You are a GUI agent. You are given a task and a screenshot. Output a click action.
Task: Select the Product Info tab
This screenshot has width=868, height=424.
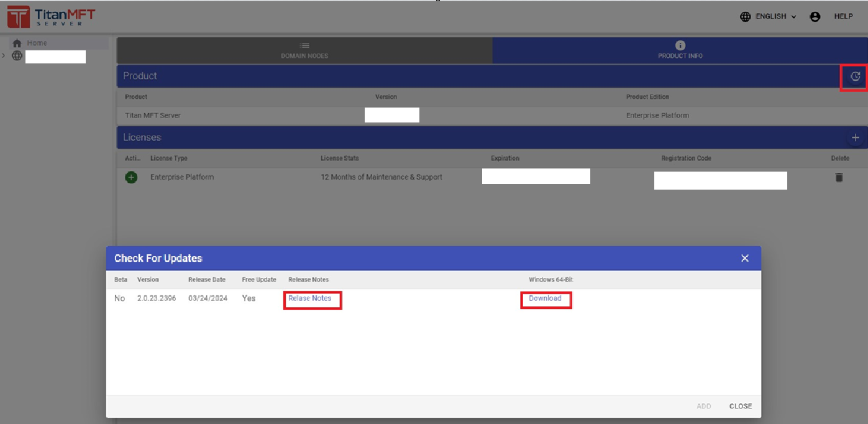tap(680, 50)
